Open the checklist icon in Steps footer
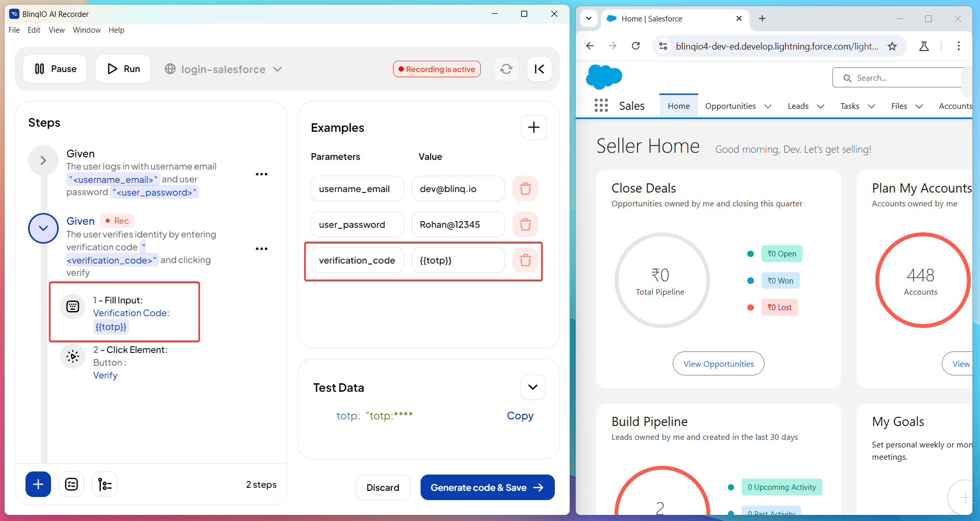Viewport: 980px width, 521px height. (x=71, y=484)
